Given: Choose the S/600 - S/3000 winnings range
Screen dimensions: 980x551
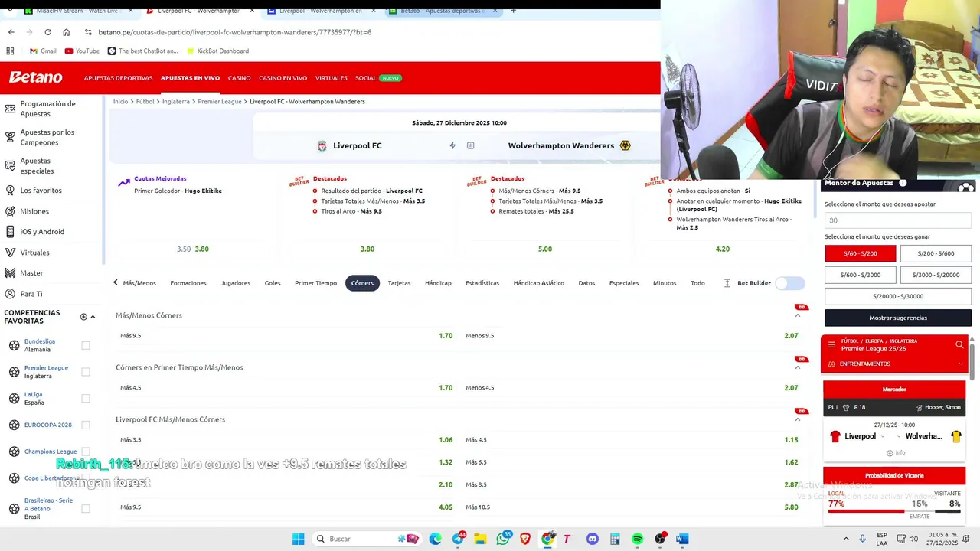Looking at the screenshot, I should (861, 275).
